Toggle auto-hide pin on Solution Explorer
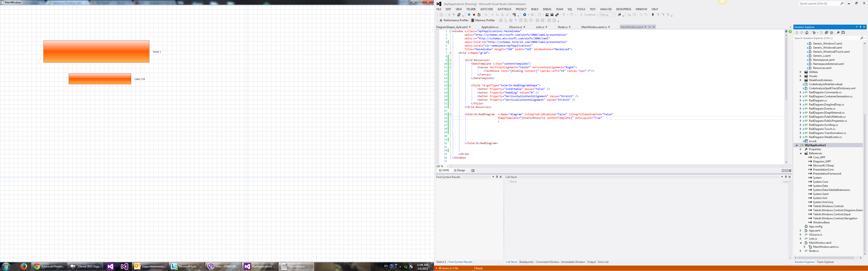 [860, 27]
